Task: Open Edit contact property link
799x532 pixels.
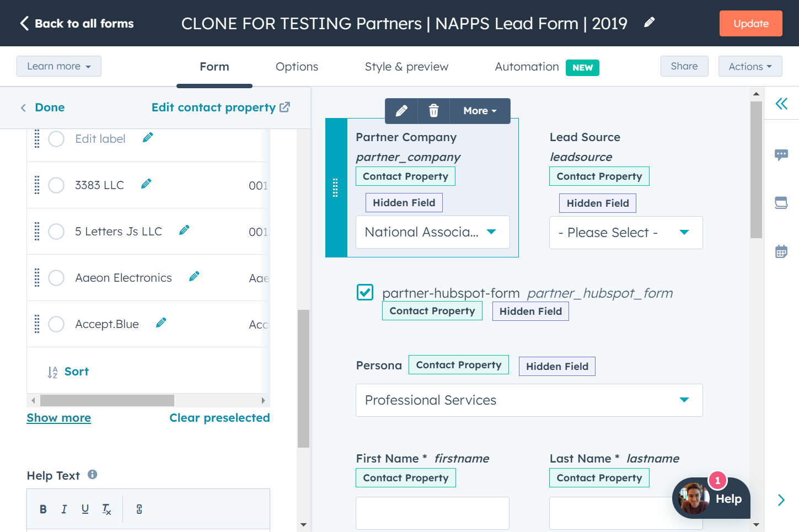Action: click(x=221, y=108)
